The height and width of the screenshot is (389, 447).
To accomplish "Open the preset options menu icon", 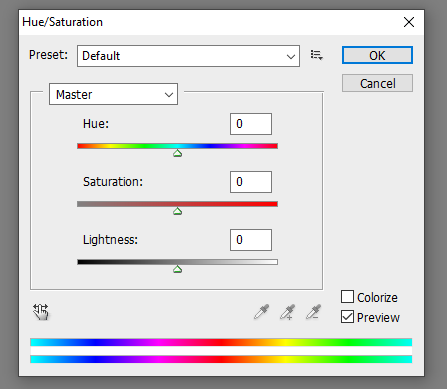I will point(316,55).
